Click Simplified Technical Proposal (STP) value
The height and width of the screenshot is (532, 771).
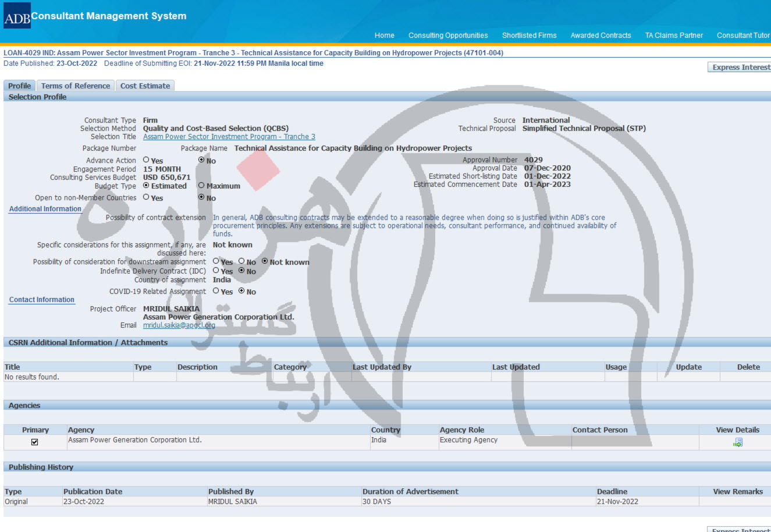tap(584, 129)
